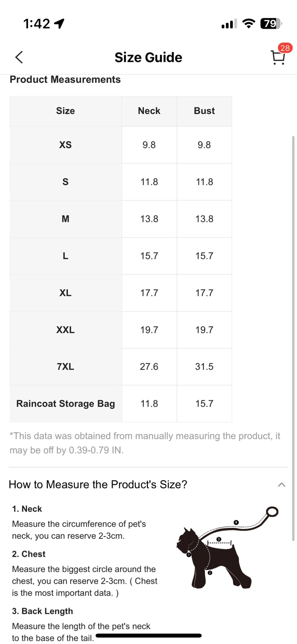
Task: Open the shopping cart icon
Action: 277,58
